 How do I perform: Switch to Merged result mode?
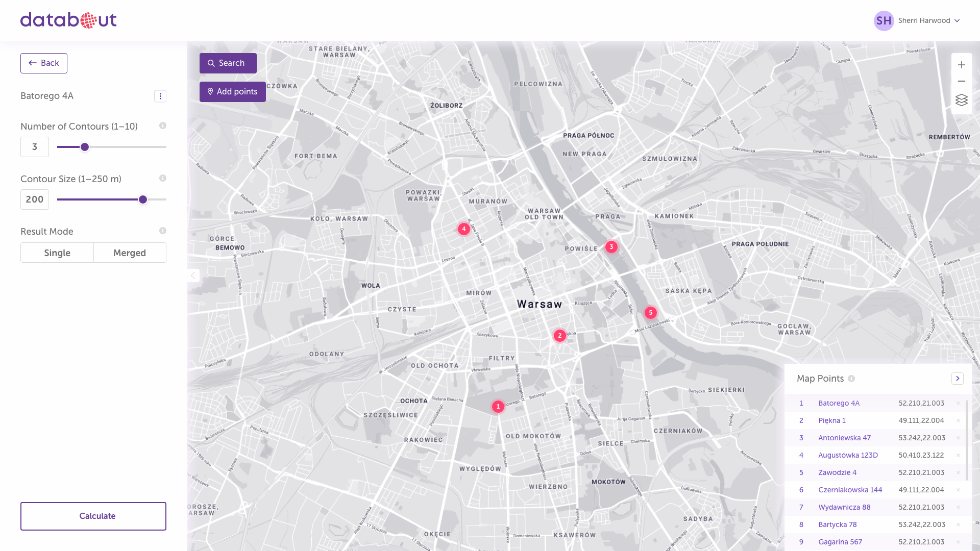coord(130,253)
